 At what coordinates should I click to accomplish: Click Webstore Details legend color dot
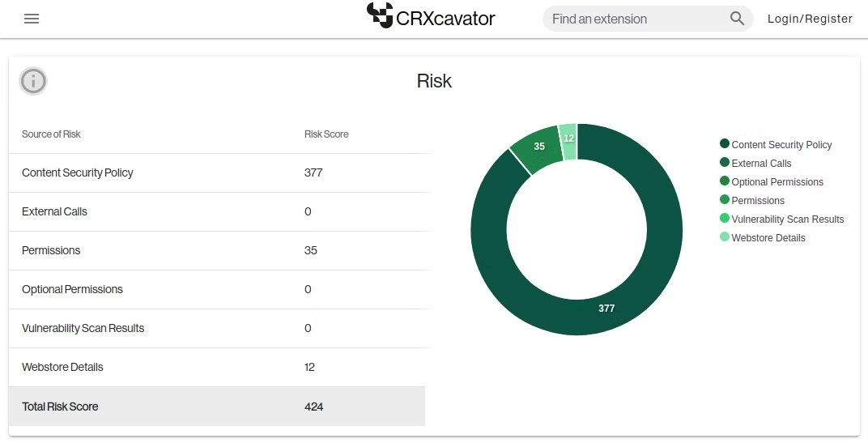pos(725,236)
